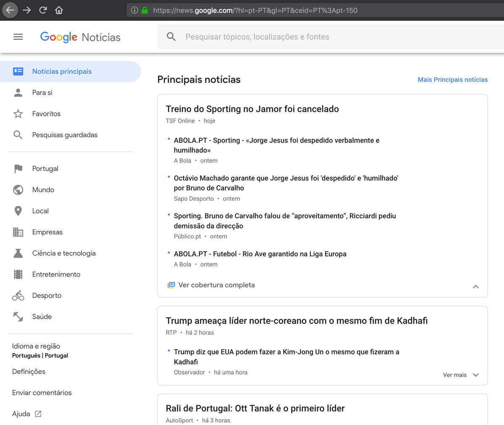Click Enviar comentários link
Screen dimensions: 504x425
click(x=42, y=393)
